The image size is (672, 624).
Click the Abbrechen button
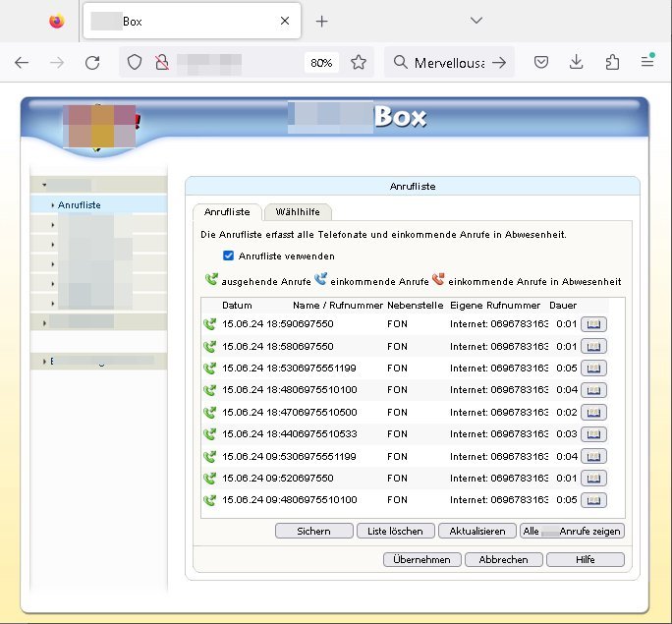pos(504,560)
